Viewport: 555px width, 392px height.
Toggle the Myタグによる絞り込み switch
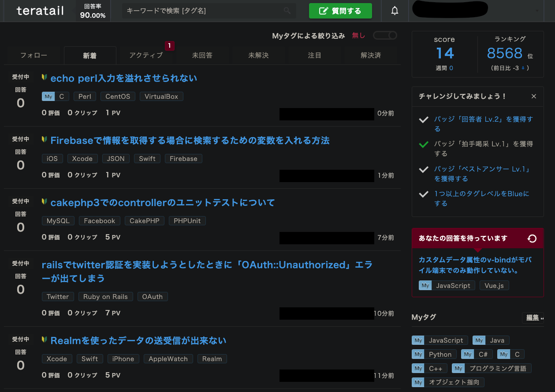point(385,35)
